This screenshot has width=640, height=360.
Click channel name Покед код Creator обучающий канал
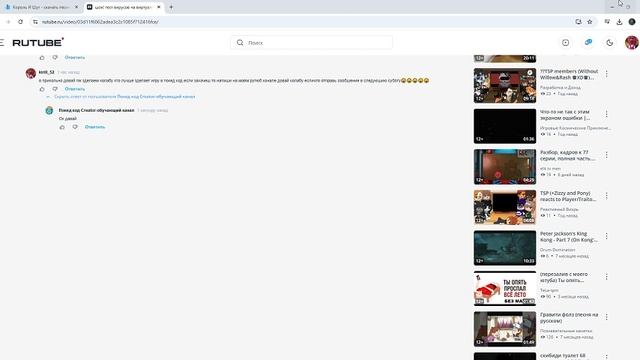tap(96, 110)
